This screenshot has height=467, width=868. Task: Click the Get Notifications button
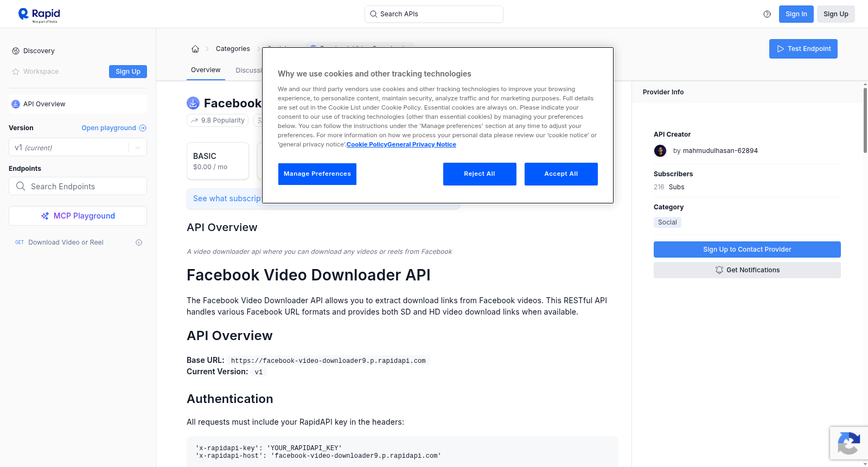pos(747,270)
